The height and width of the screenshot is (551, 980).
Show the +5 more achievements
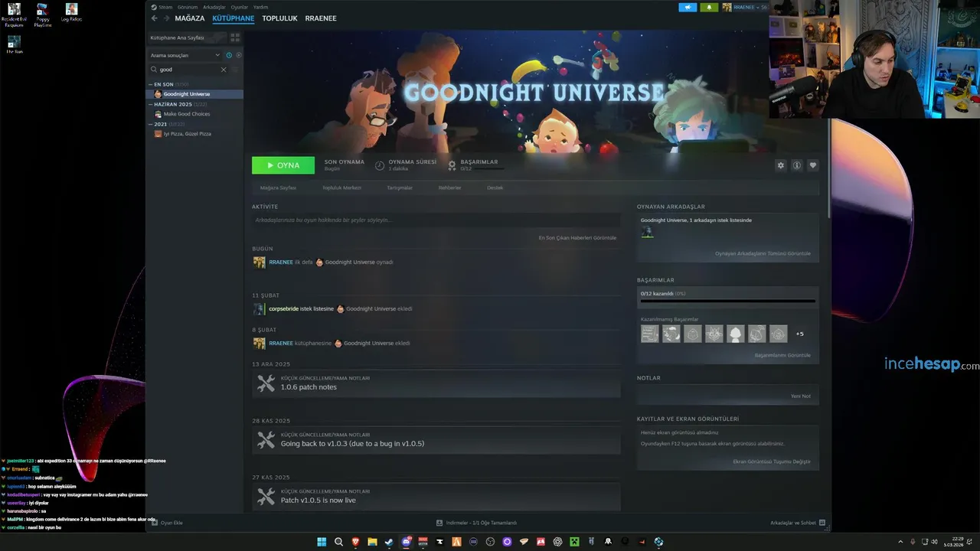(799, 334)
